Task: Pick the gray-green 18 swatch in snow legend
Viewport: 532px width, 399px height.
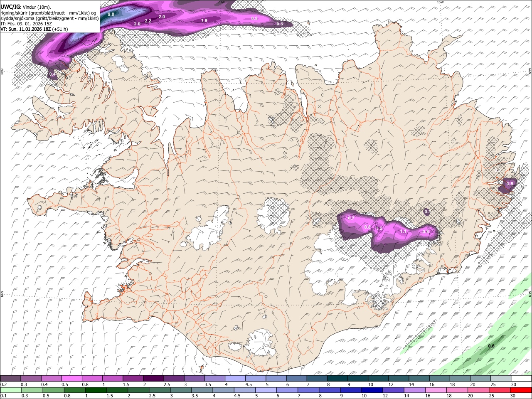Action: pos(460,378)
